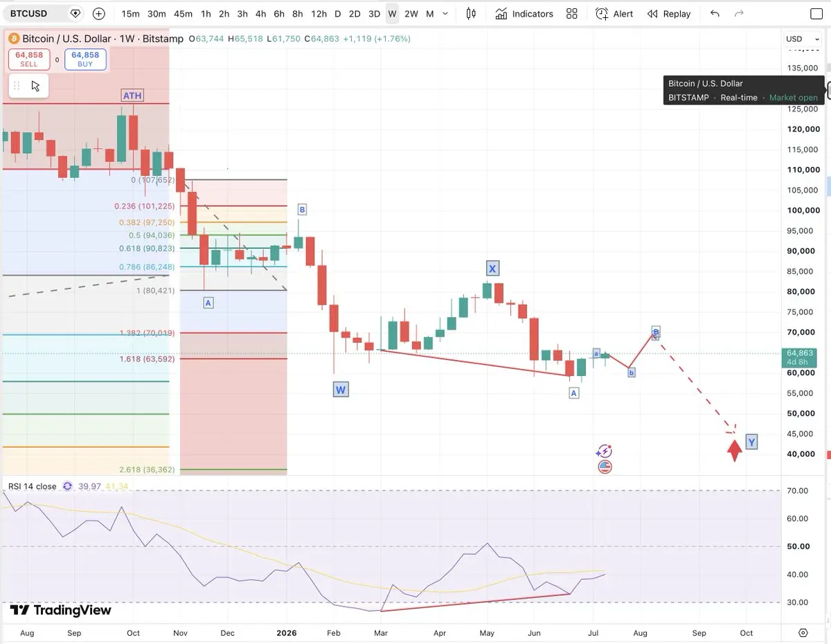831x644 pixels.
Task: Open the BTCUSD symbol search box
Action: click(42, 13)
